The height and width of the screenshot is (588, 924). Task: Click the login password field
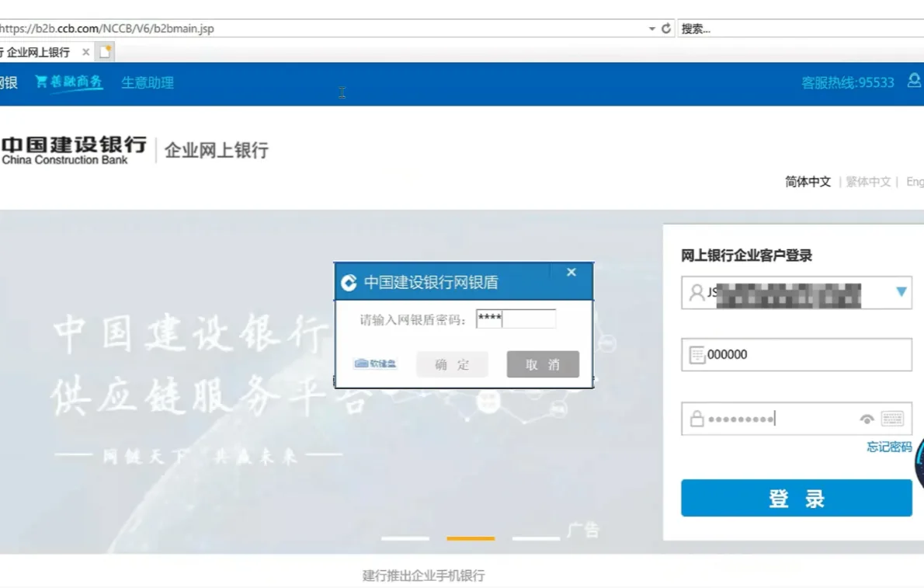(x=796, y=419)
